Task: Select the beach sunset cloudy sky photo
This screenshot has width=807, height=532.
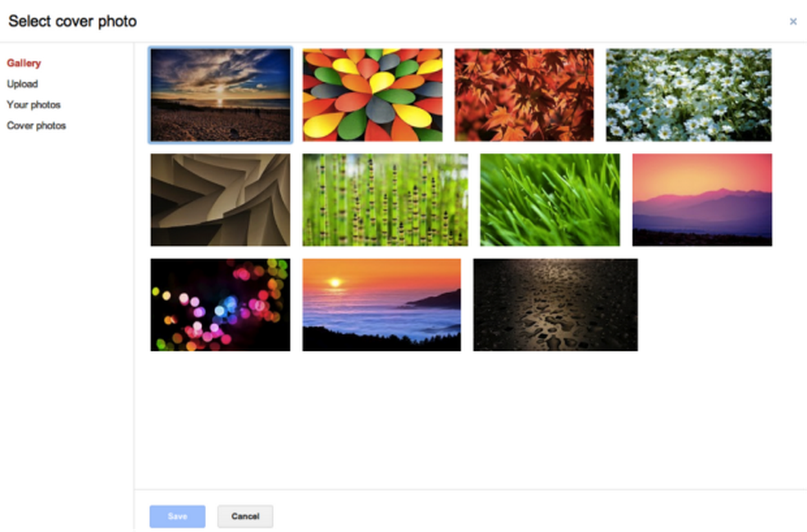Action: (221, 95)
